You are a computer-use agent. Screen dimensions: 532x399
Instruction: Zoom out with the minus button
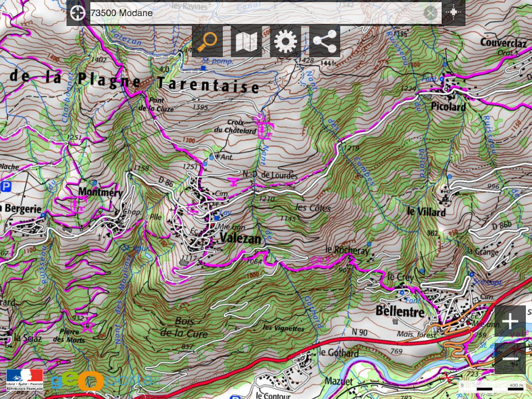[x=510, y=359]
